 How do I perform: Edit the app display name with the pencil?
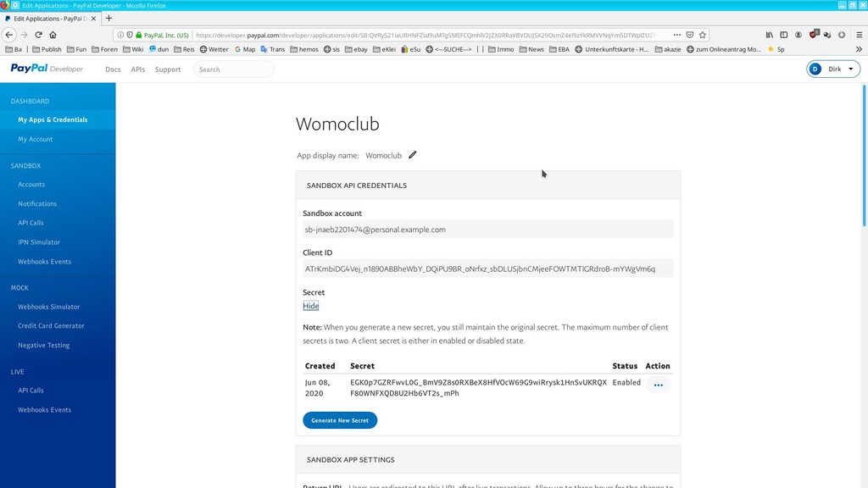[x=413, y=155]
